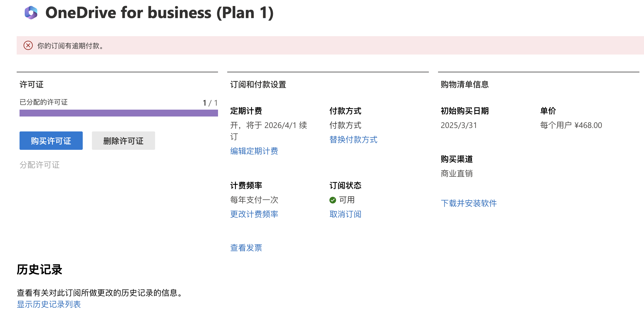
Task: Click the 每年支付一次 billing frequency text
Action: (x=254, y=200)
